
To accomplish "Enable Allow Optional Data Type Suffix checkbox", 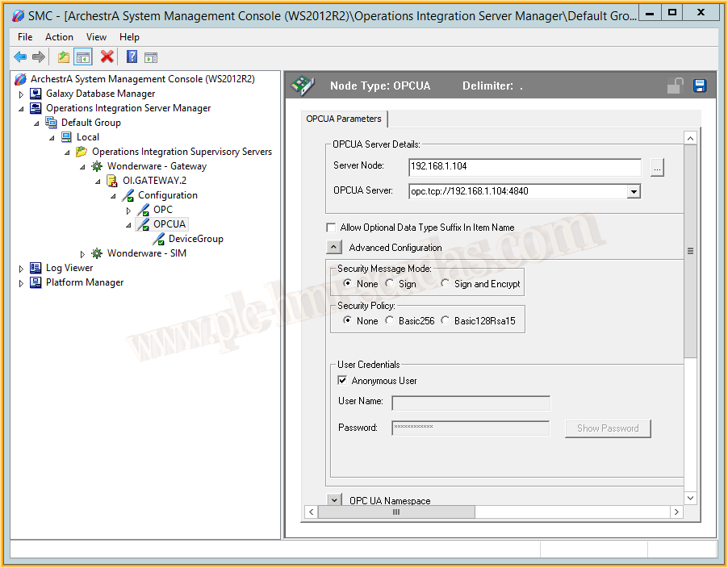I will pos(331,228).
